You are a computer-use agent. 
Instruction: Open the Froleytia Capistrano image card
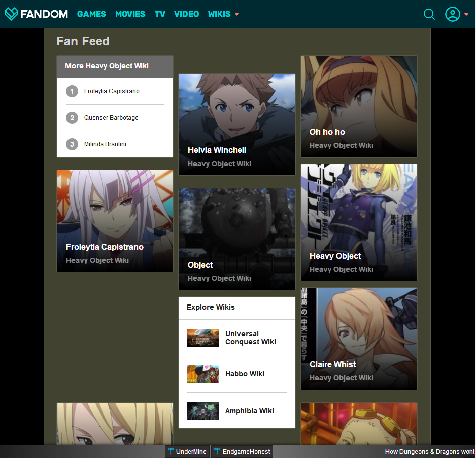click(x=115, y=221)
